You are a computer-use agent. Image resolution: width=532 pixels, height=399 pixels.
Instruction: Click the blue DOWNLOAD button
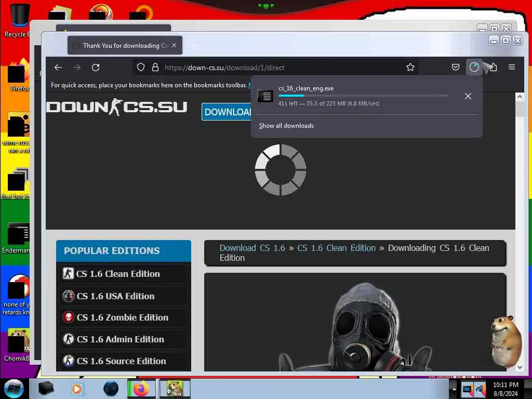[227, 112]
